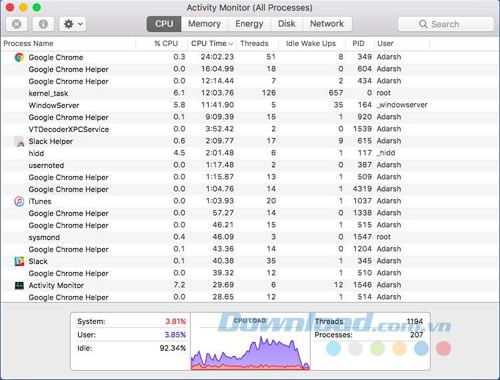Open the Network tab
This screenshot has width=500, height=380.
(327, 24)
